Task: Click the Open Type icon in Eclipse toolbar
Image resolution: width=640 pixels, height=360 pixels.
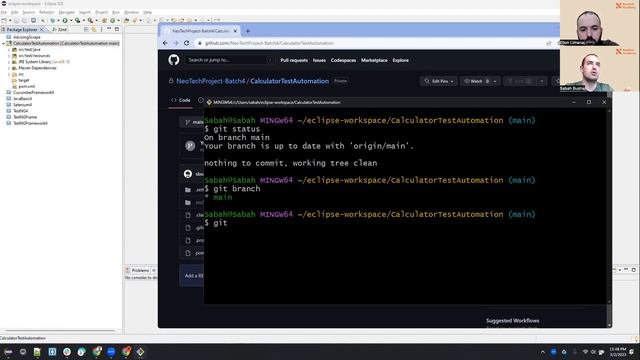Action: pos(127,20)
